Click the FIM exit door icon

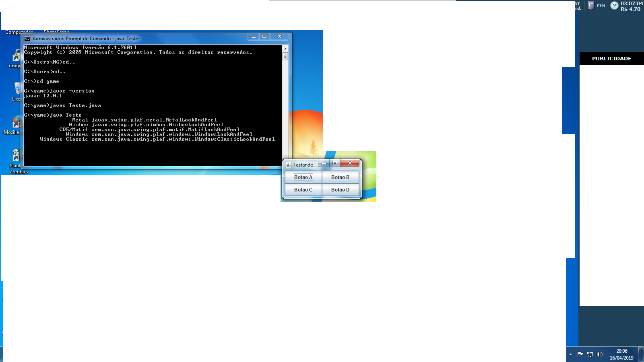(x=591, y=6)
